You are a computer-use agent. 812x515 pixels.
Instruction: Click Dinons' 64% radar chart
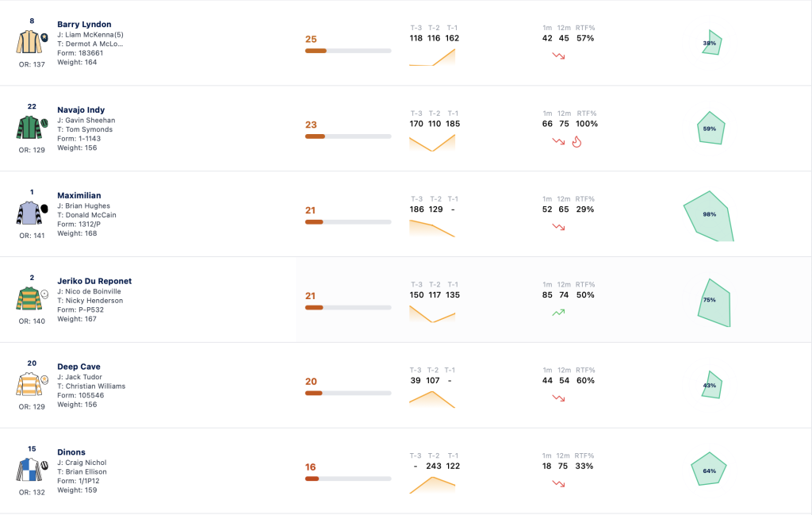(709, 469)
